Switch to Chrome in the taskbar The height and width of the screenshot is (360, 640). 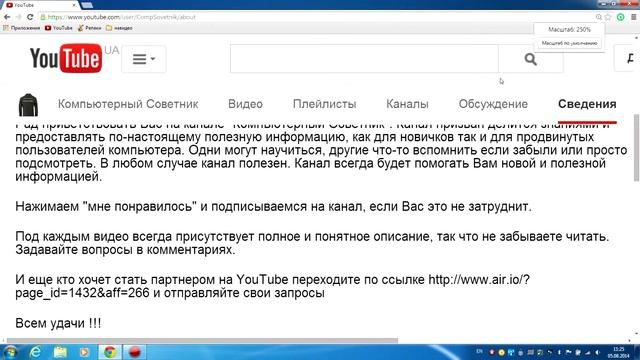click(x=109, y=352)
